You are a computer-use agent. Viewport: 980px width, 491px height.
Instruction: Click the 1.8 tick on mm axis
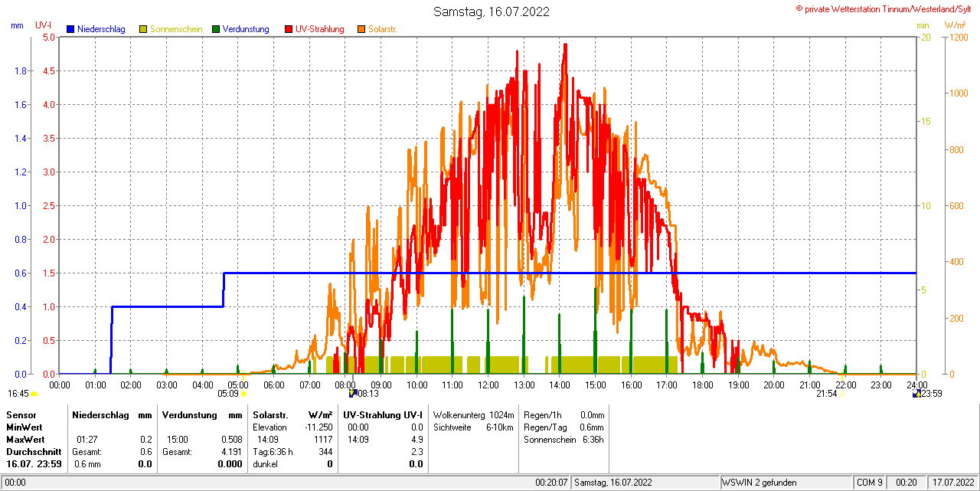pyautogui.click(x=20, y=71)
